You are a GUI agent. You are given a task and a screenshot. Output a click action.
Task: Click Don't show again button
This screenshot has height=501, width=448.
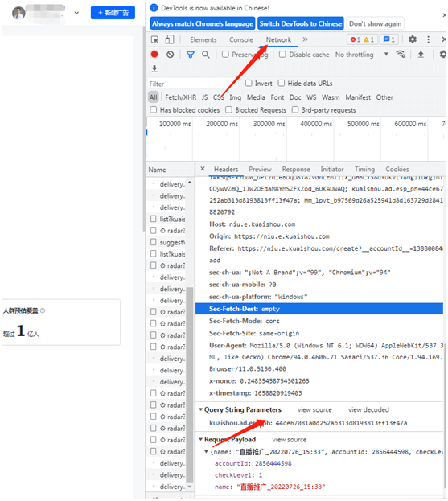(375, 23)
